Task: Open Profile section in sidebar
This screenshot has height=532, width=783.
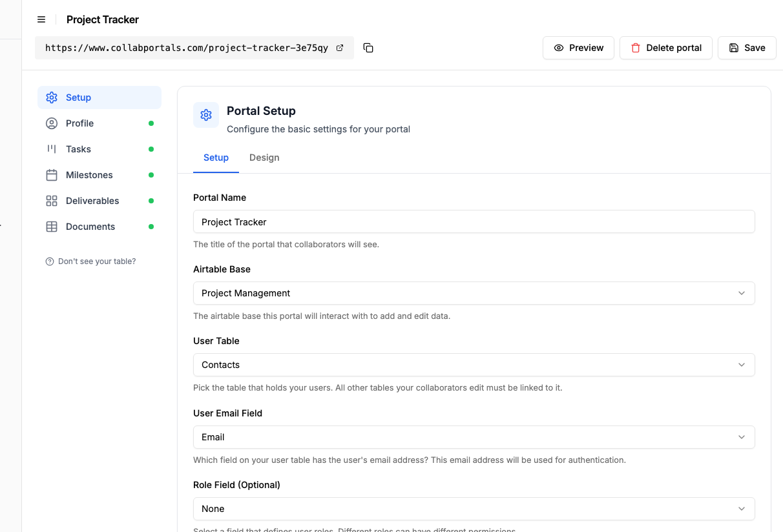Action: [x=99, y=123]
